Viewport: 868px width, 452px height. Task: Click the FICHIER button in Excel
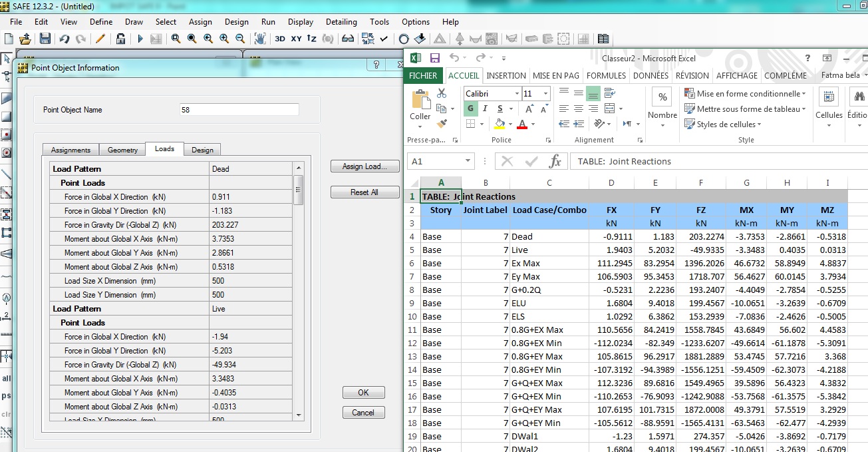pos(423,76)
